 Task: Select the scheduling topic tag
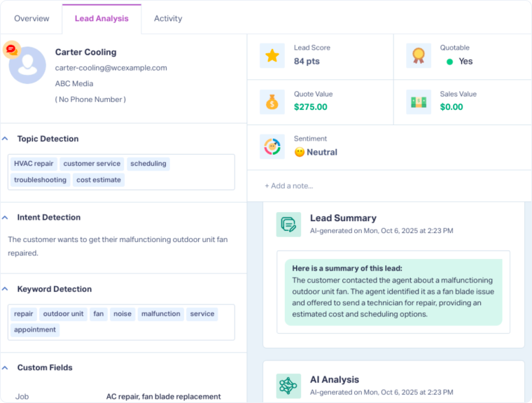point(148,164)
